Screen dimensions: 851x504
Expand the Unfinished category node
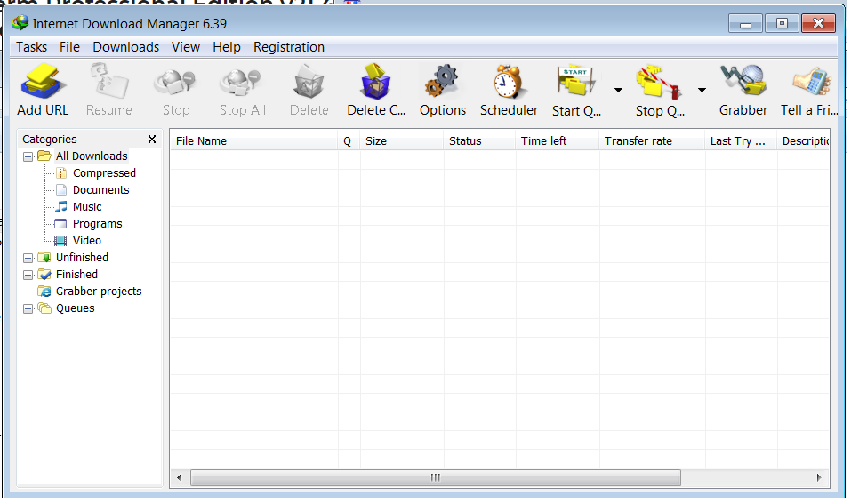pos(28,258)
